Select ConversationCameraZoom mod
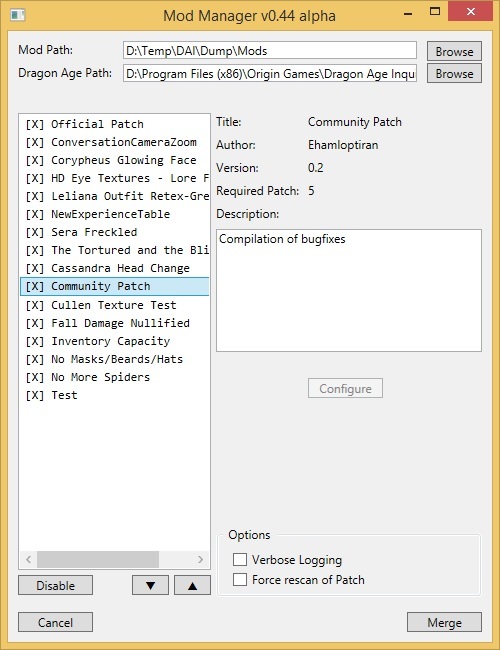Image resolution: width=500 pixels, height=650 pixels. [x=114, y=142]
